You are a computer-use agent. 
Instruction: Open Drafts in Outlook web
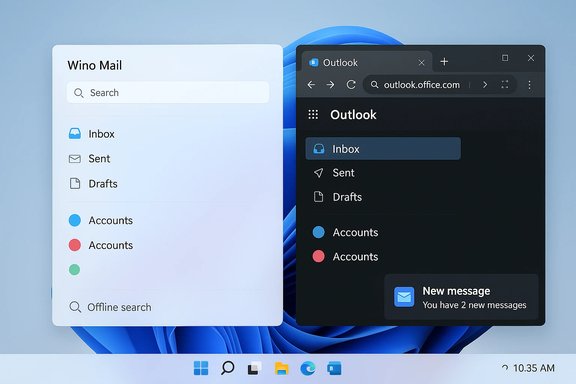[337, 197]
